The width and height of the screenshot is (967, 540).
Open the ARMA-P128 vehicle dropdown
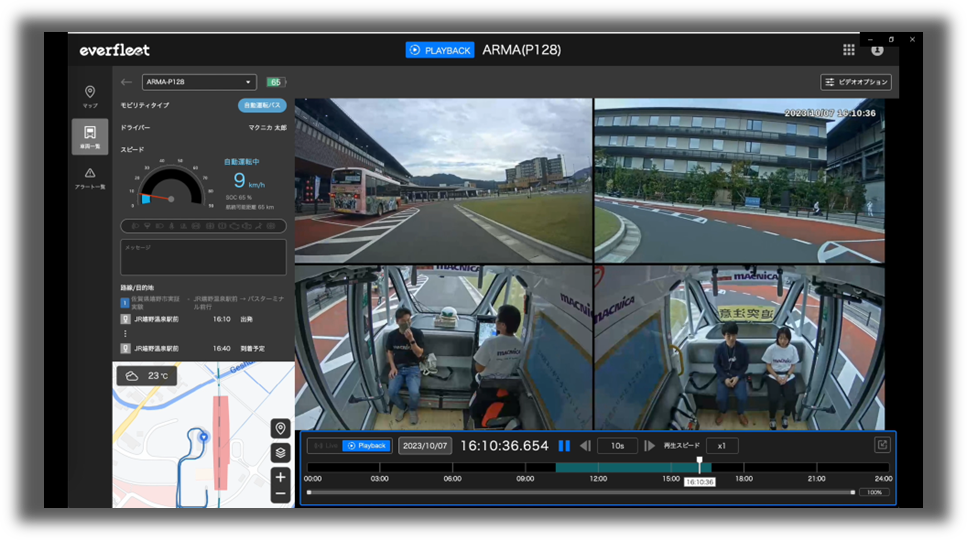click(x=199, y=82)
